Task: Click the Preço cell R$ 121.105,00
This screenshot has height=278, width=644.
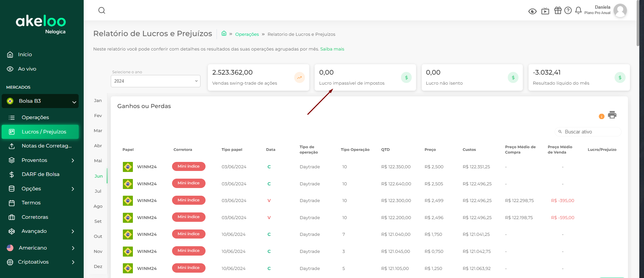Action: point(395,268)
